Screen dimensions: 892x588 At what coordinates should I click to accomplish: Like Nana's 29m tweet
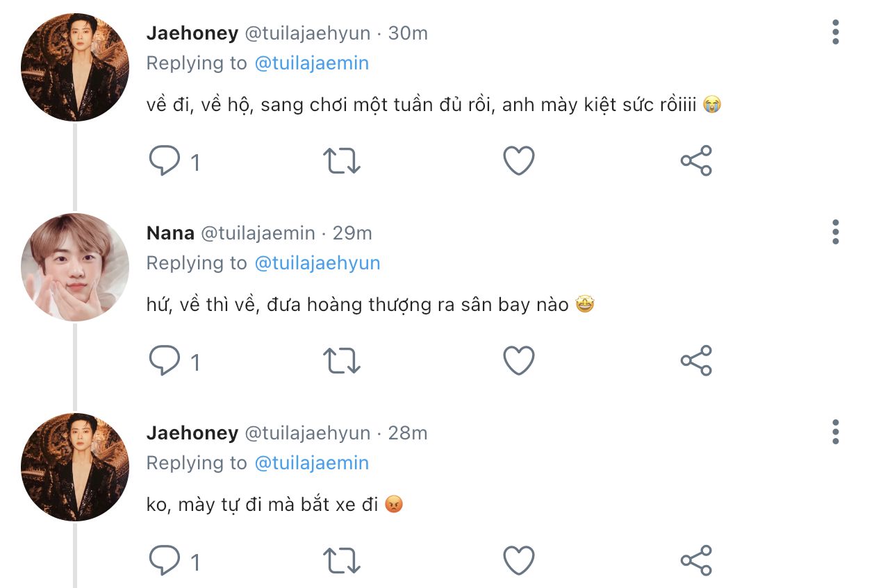519,361
